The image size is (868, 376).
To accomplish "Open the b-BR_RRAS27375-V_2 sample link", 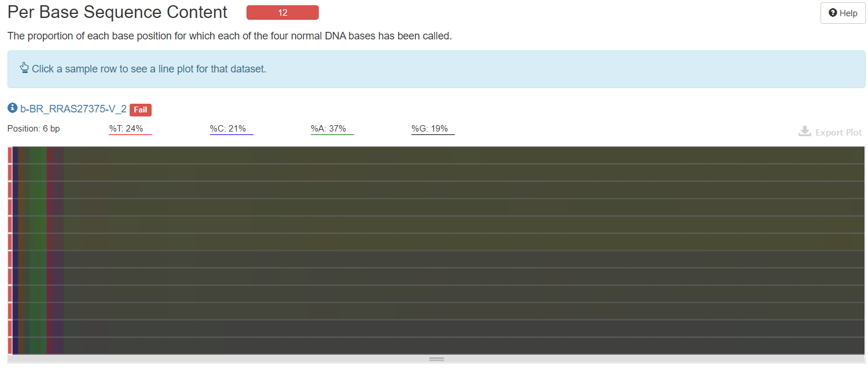I will coord(73,109).
